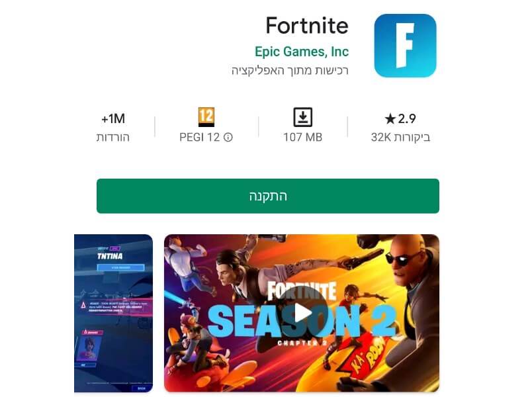
Task: Tap the PEGI 12 text label
Action: click(200, 138)
